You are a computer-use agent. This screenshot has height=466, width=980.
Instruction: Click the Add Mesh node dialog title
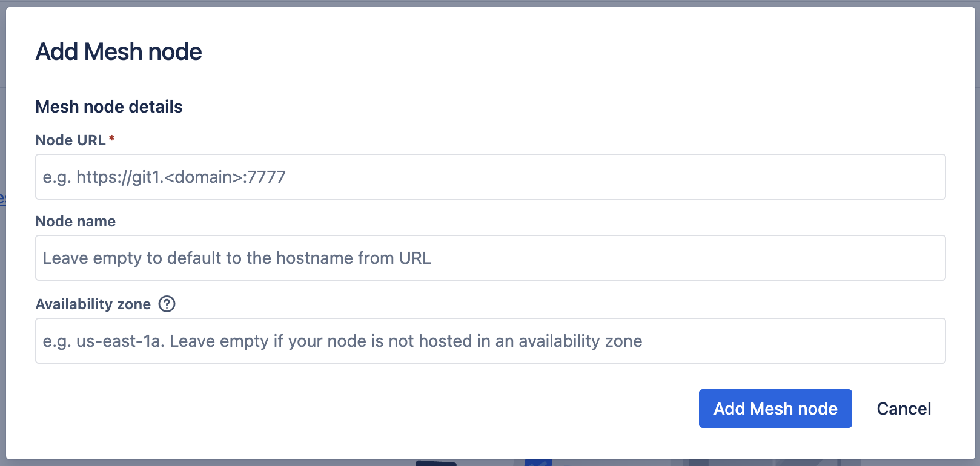[x=119, y=51]
